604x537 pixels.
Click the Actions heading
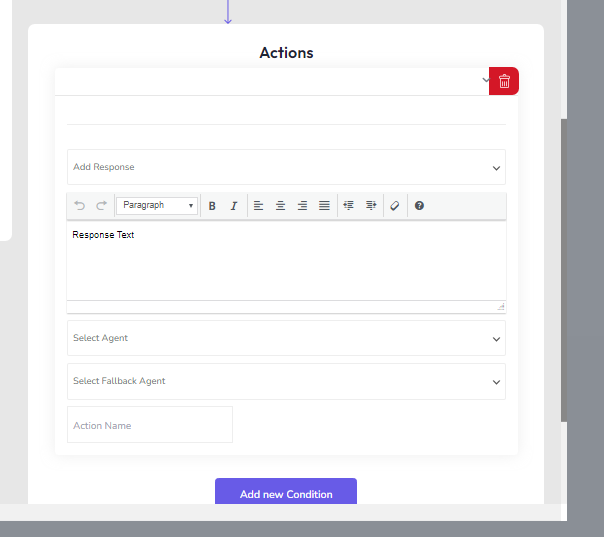tap(286, 53)
